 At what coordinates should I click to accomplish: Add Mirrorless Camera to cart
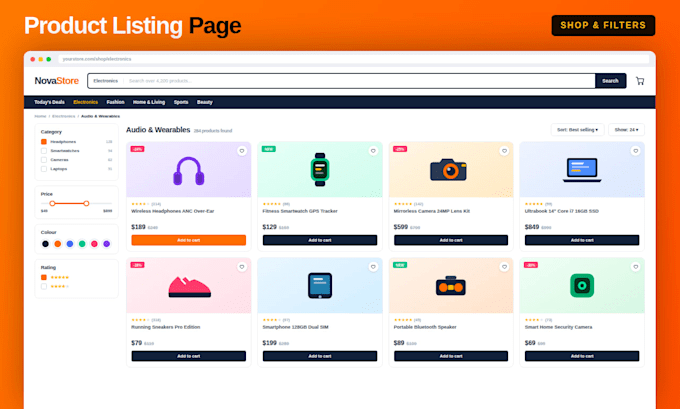tap(451, 240)
